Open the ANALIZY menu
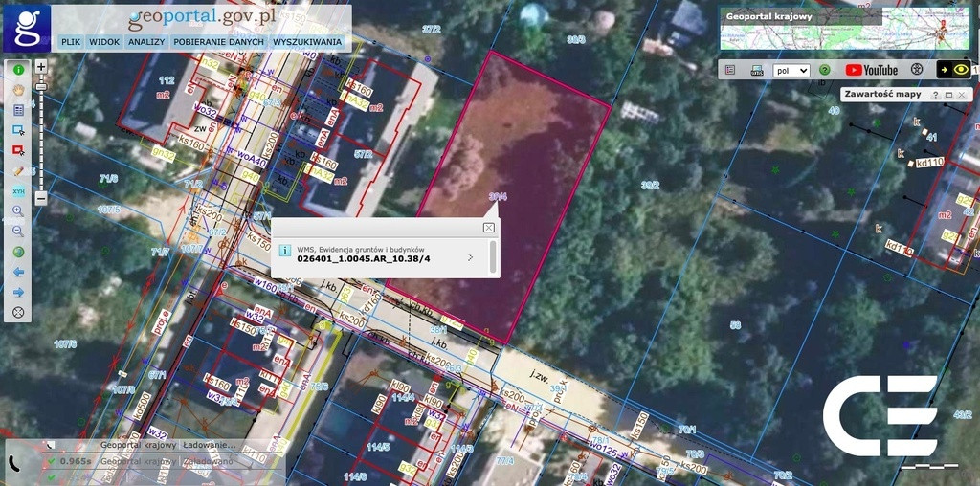The width and height of the screenshot is (980, 486). 146,42
